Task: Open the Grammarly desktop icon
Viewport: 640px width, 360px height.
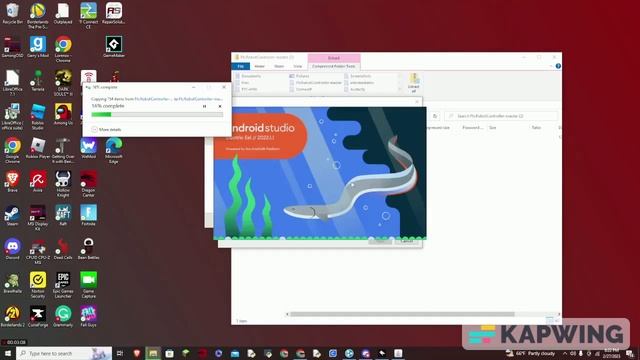Action: tap(63, 316)
